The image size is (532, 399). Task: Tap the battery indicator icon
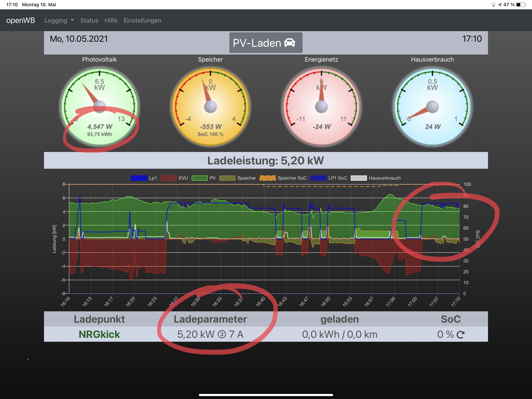coord(521,4)
